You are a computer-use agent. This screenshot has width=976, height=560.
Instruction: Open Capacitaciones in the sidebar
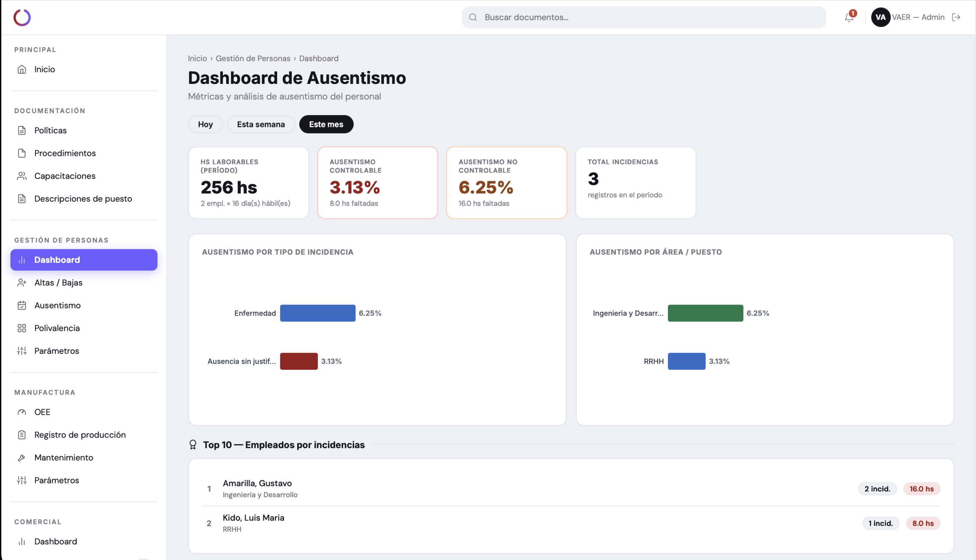[x=84, y=176]
